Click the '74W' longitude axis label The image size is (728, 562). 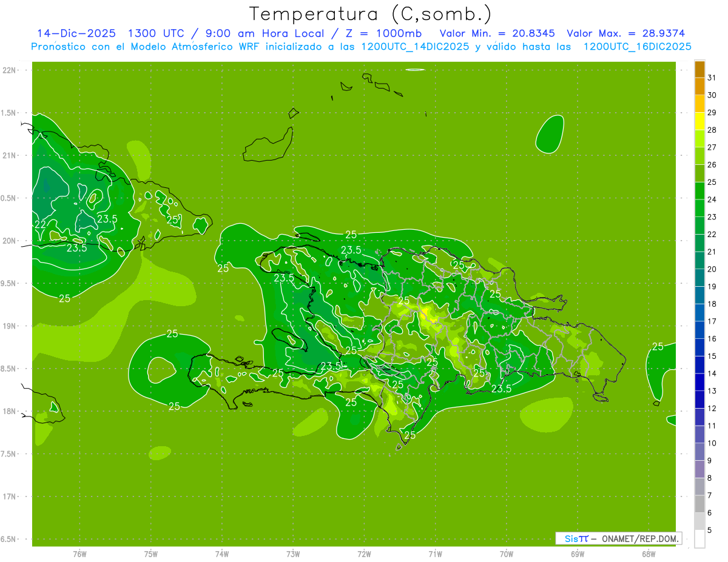pos(222,554)
